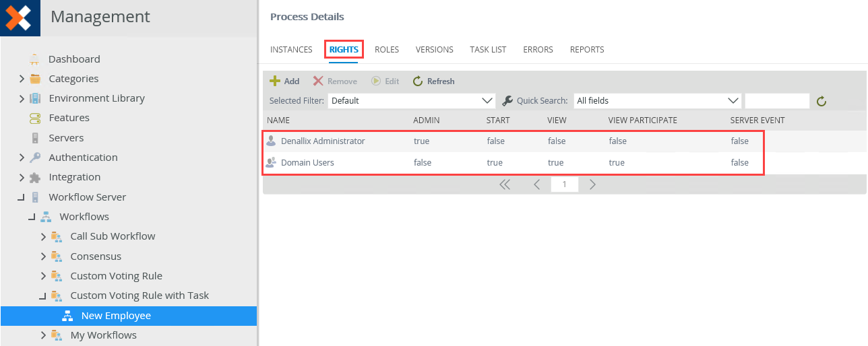Switch to the Versions tab

click(434, 49)
